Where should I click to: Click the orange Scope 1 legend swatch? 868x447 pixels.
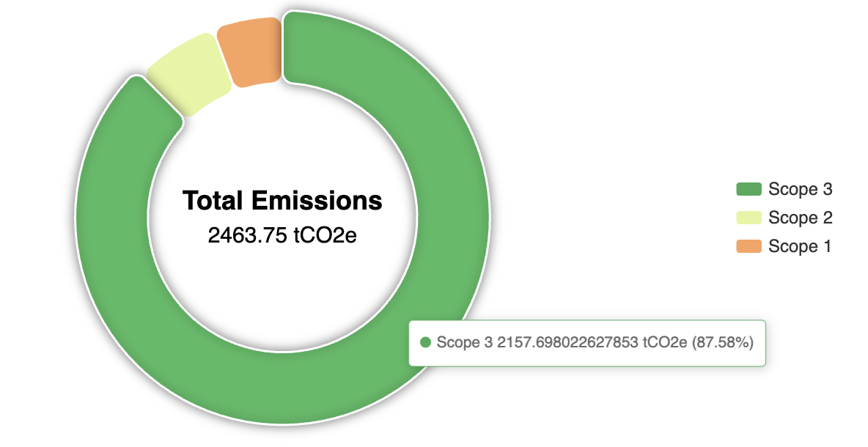(x=749, y=246)
